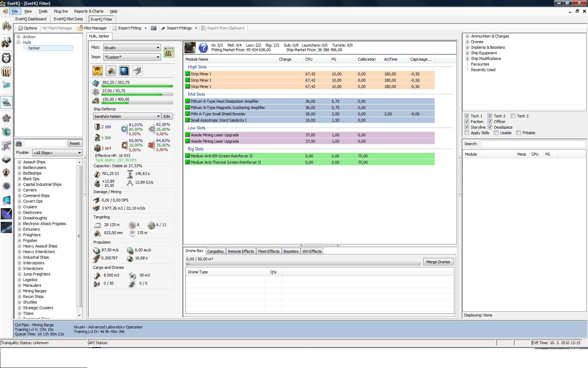Open the WH Effects tab
Viewport: 588px width, 368px height.
coord(312,251)
